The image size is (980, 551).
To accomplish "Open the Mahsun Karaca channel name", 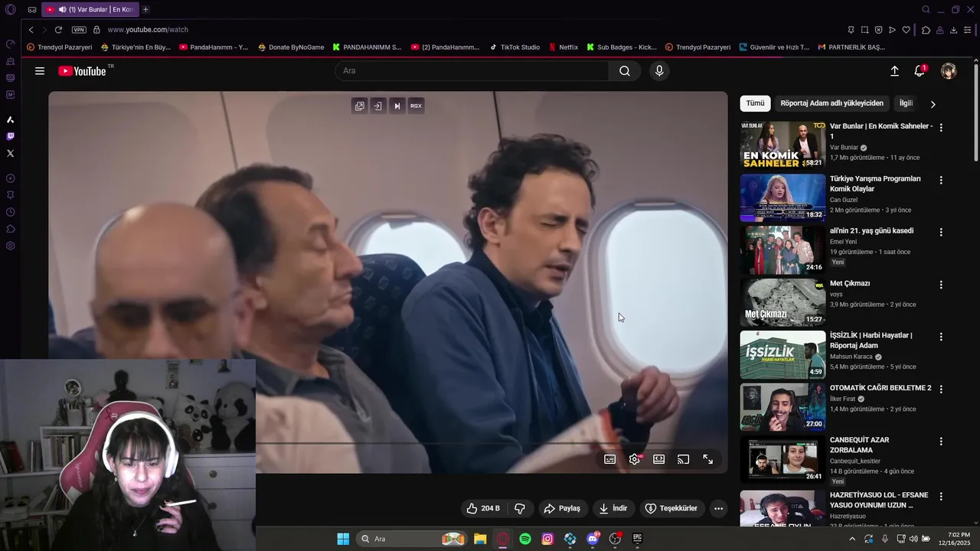I will (x=851, y=357).
